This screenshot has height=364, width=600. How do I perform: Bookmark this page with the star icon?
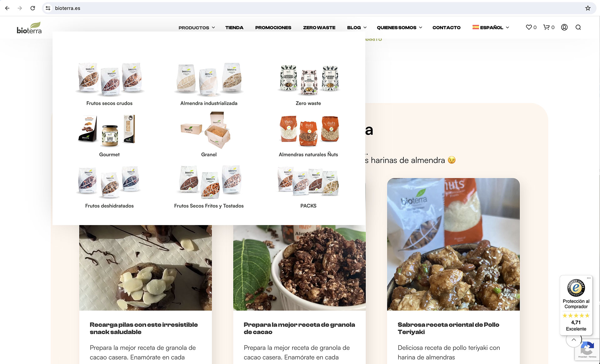pos(588,8)
